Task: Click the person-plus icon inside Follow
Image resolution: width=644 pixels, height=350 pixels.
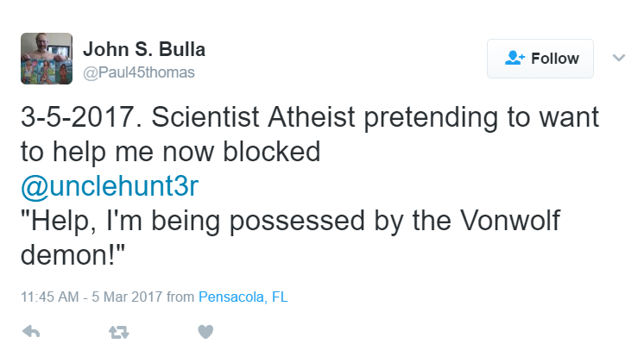Action: point(515,59)
